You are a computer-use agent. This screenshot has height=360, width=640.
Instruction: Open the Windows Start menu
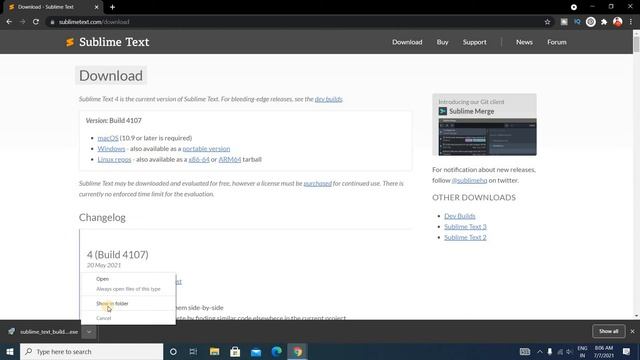pos(10,351)
